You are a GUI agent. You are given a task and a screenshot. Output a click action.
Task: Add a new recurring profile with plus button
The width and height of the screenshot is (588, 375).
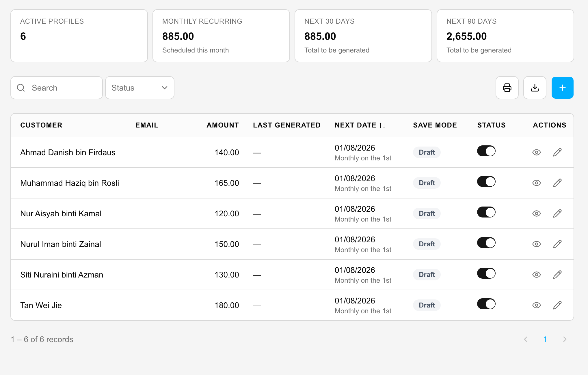pos(562,88)
